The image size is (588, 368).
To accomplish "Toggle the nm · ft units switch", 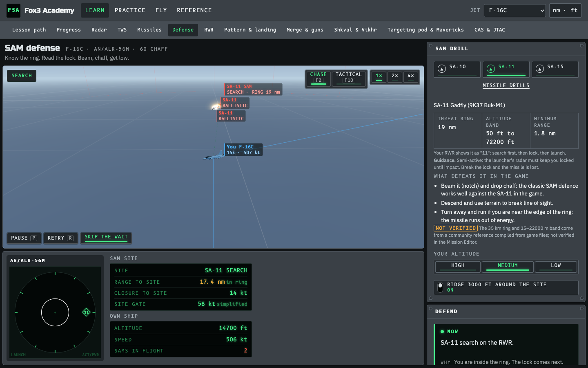I will pos(565,11).
